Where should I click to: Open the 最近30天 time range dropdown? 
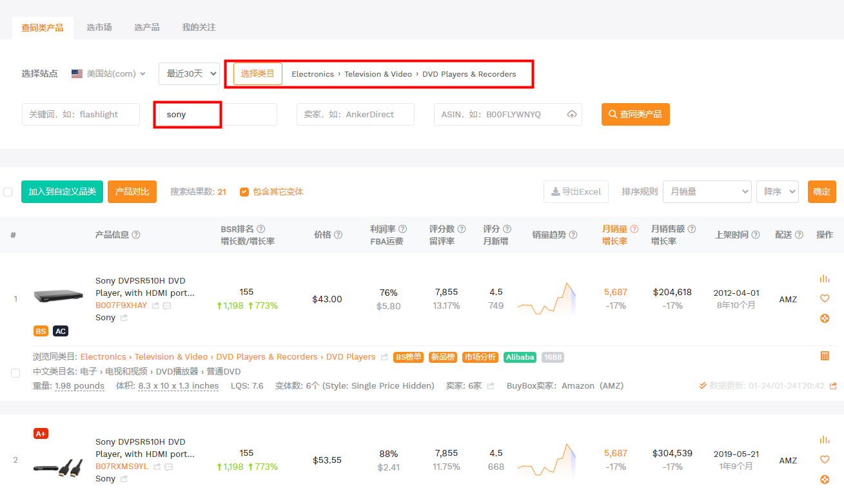point(189,73)
